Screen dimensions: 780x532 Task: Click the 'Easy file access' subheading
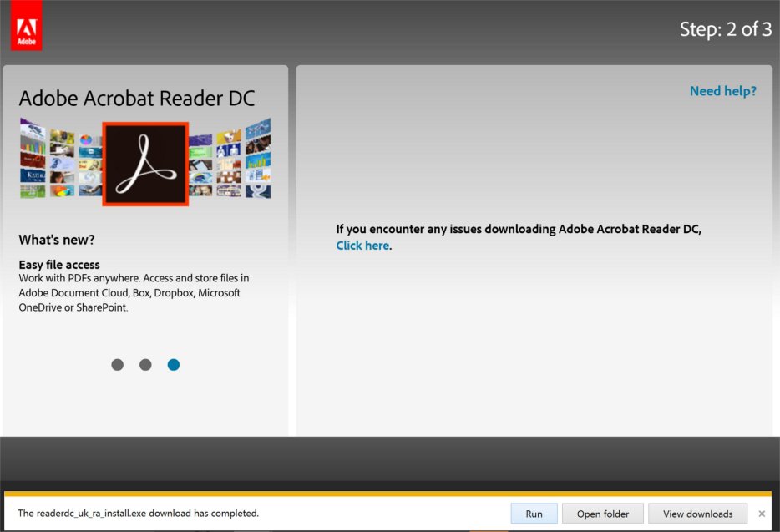(59, 265)
